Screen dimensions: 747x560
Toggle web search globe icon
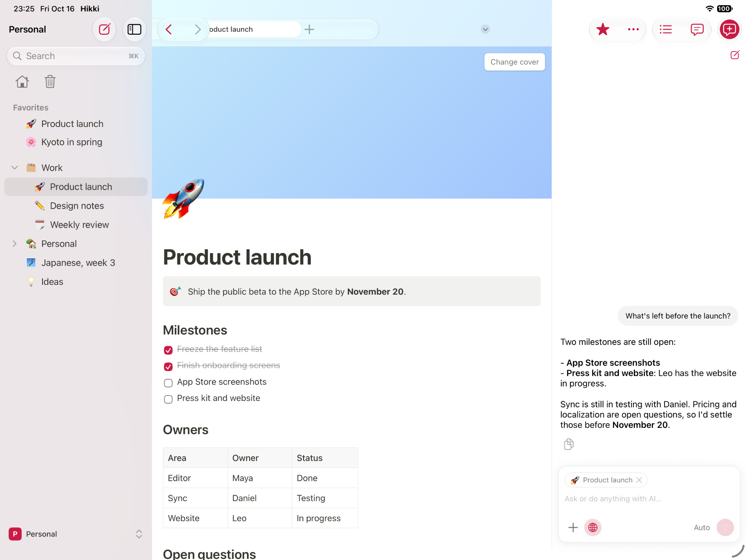pyautogui.click(x=593, y=527)
